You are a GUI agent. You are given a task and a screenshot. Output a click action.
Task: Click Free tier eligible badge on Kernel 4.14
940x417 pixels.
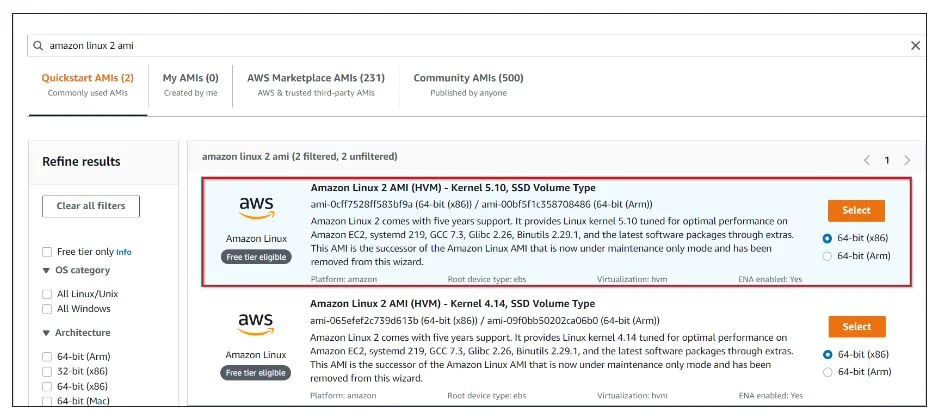256,373
